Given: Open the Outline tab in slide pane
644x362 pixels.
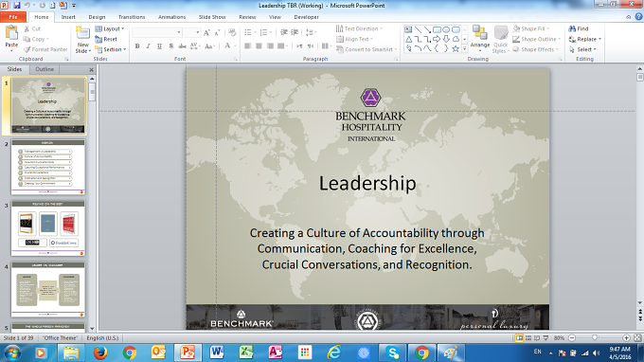Looking at the screenshot, I should click(45, 69).
